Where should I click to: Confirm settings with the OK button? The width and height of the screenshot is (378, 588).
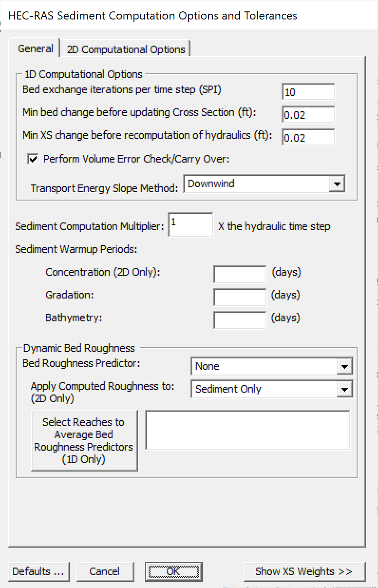pyautogui.click(x=173, y=571)
